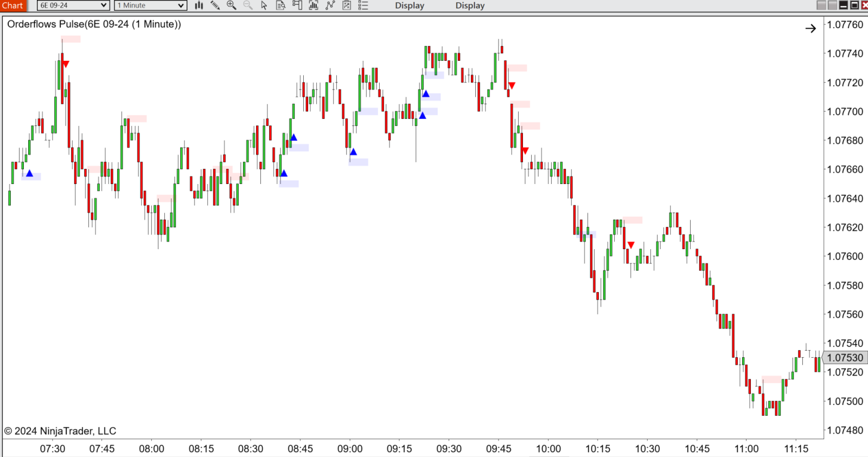This screenshot has height=457, width=868.
Task: Open the Indicators icon
Action: pyautogui.click(x=314, y=5)
